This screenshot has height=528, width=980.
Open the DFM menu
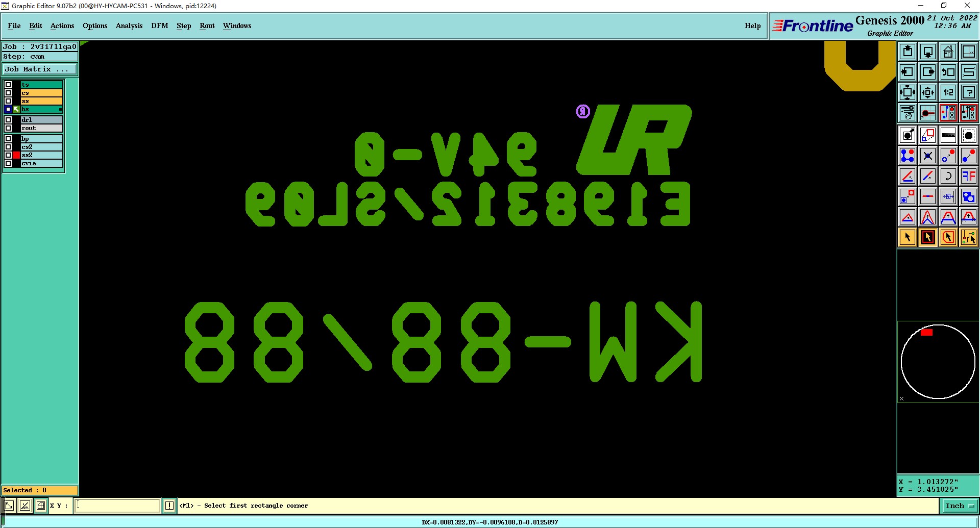pyautogui.click(x=160, y=26)
